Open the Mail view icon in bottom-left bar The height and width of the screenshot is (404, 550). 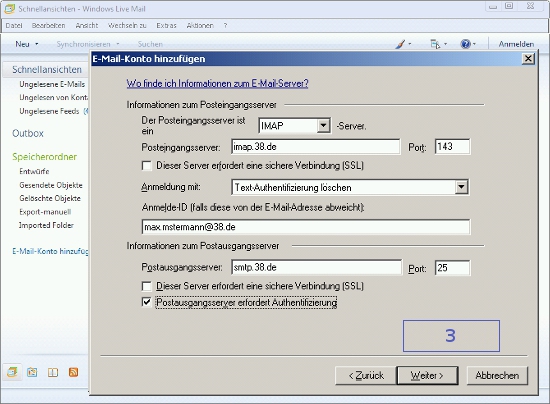(x=13, y=372)
